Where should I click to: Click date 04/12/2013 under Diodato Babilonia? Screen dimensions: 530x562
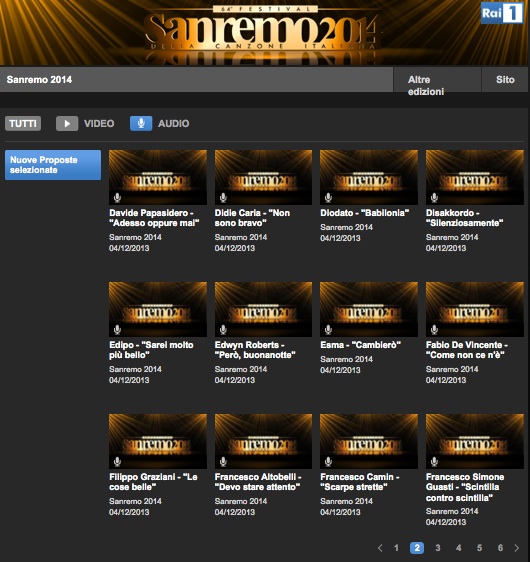340,238
